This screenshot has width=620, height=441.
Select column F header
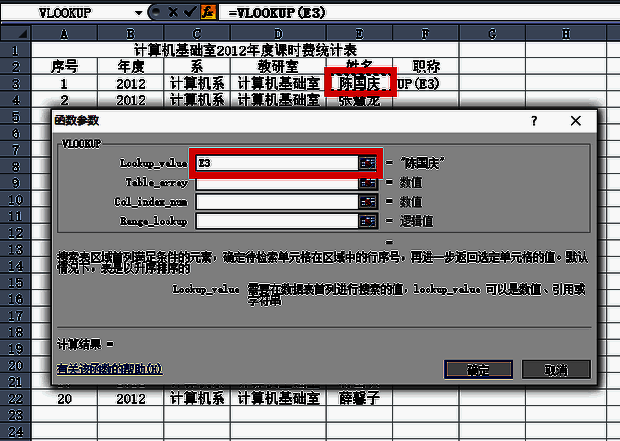[425, 34]
